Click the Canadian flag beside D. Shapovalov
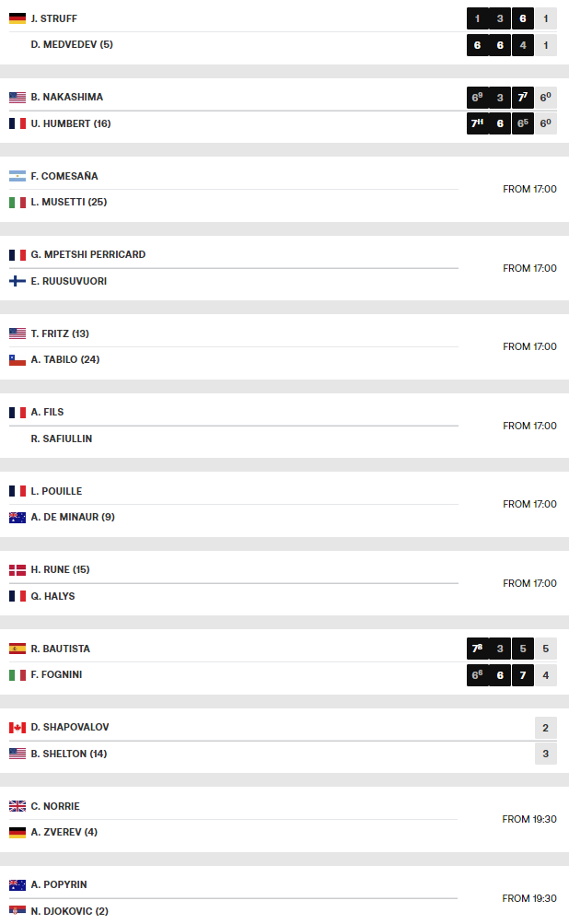 click(x=17, y=728)
